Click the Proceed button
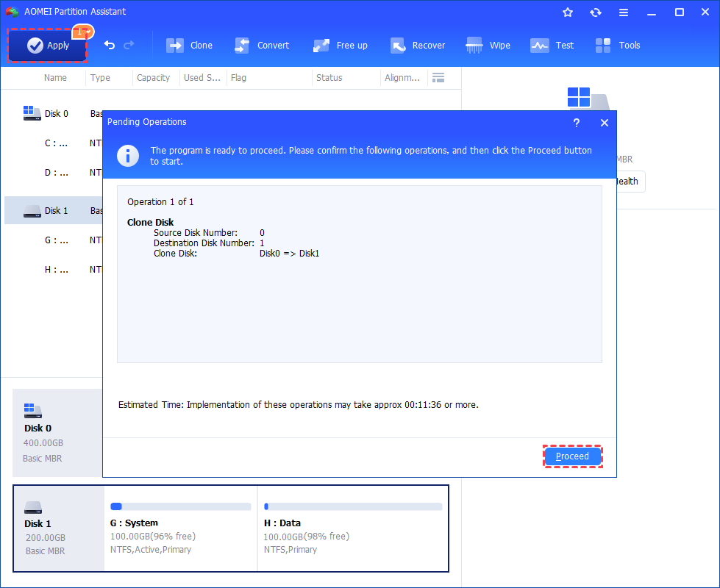720x588 pixels. [573, 456]
